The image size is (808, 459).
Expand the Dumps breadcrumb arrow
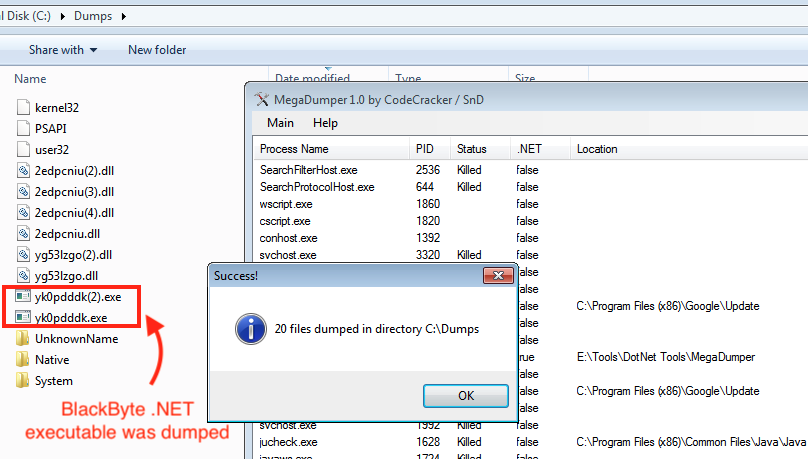(122, 16)
